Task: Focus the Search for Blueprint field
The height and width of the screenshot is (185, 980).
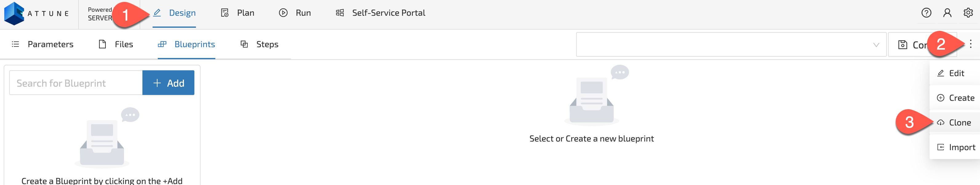Action: (x=76, y=83)
